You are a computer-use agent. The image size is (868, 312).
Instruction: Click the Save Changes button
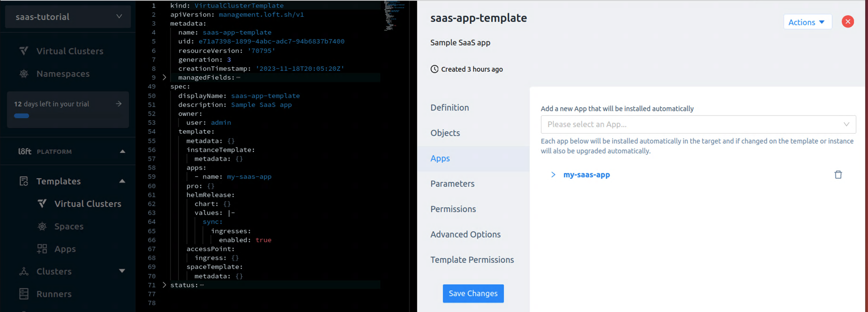tap(473, 293)
